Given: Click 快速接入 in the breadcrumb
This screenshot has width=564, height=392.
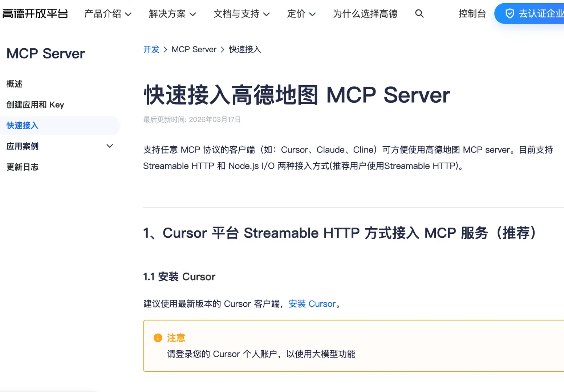Looking at the screenshot, I should pyautogui.click(x=245, y=49).
